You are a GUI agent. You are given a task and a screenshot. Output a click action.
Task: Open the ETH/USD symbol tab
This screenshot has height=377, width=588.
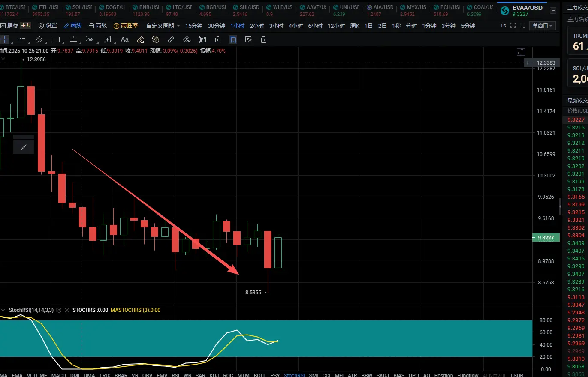(x=46, y=10)
